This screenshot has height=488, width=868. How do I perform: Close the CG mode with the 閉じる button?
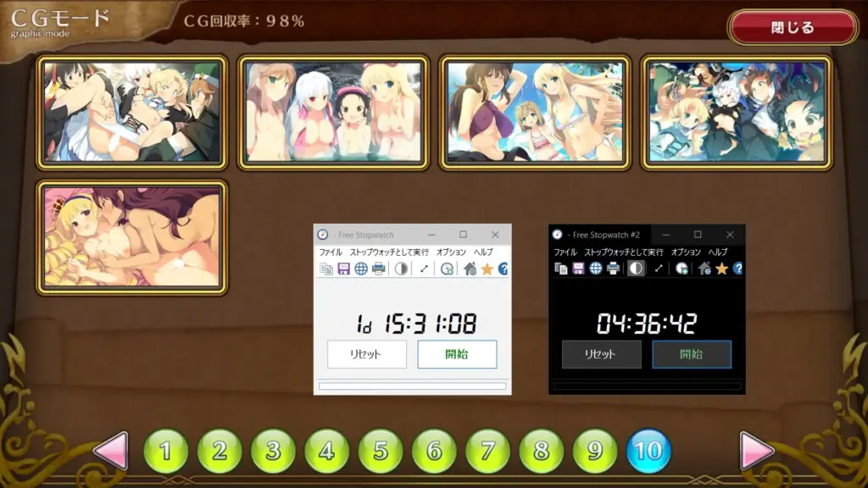point(793,27)
